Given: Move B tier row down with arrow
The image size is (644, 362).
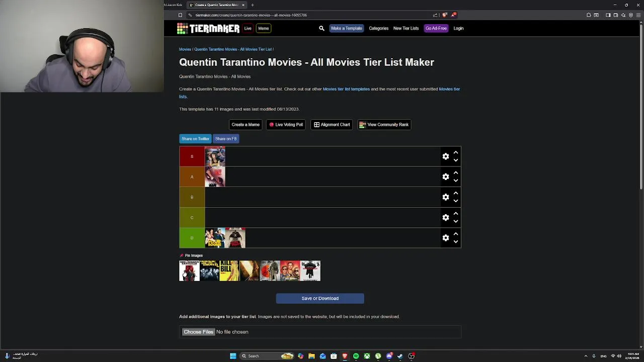Looking at the screenshot, I should point(456,201).
